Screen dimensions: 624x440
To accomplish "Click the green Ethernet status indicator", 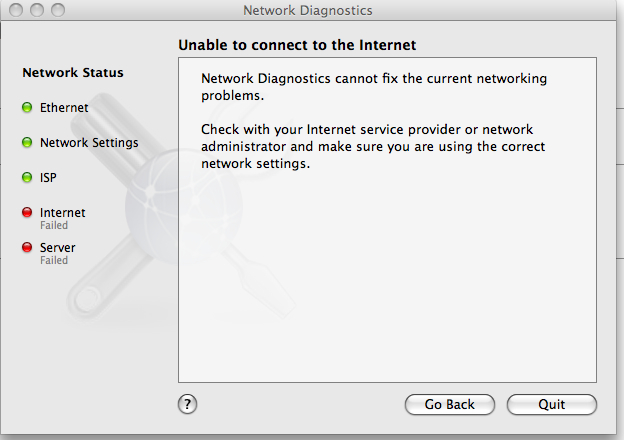I will 27,107.
